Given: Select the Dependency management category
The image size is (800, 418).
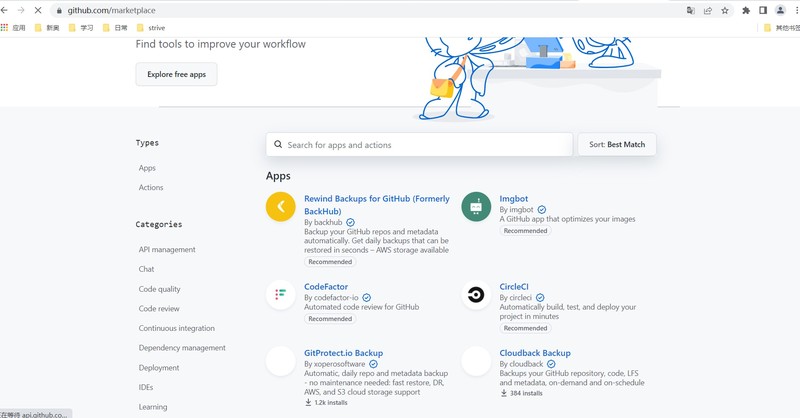Looking at the screenshot, I should pyautogui.click(x=182, y=348).
